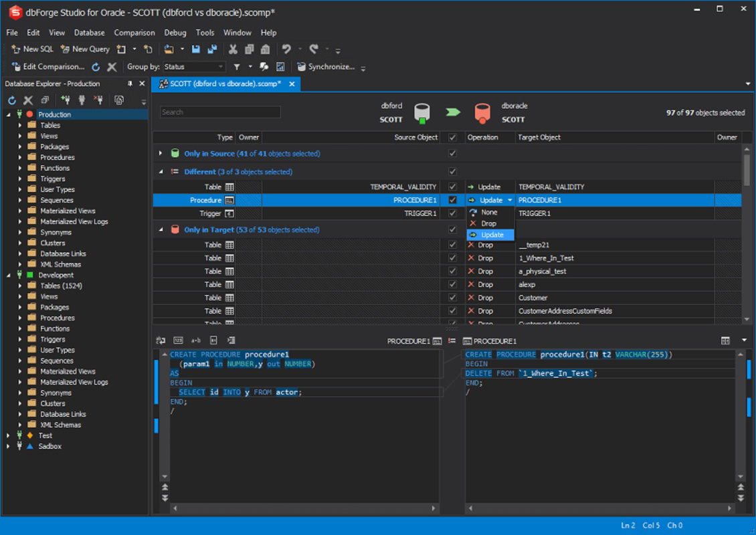Click the right code pane vertical scrollbar
The width and height of the screenshot is (756, 535).
(x=741, y=415)
